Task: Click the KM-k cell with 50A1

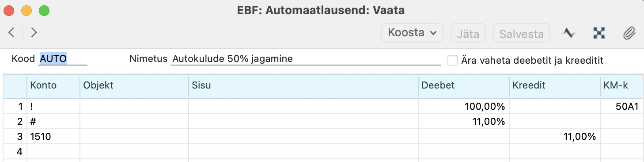Action: click(621, 106)
